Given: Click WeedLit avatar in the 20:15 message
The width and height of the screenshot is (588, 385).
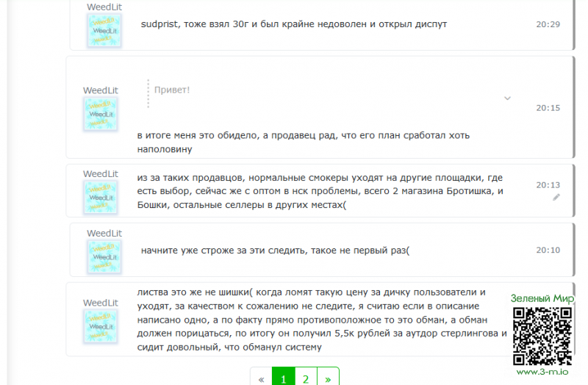Looking at the screenshot, I should tap(100, 114).
